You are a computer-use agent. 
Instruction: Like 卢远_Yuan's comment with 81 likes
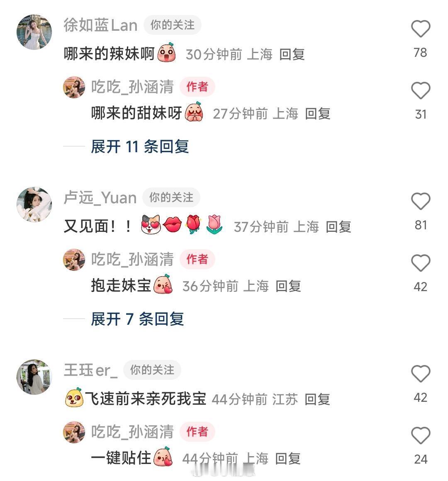coord(420,201)
